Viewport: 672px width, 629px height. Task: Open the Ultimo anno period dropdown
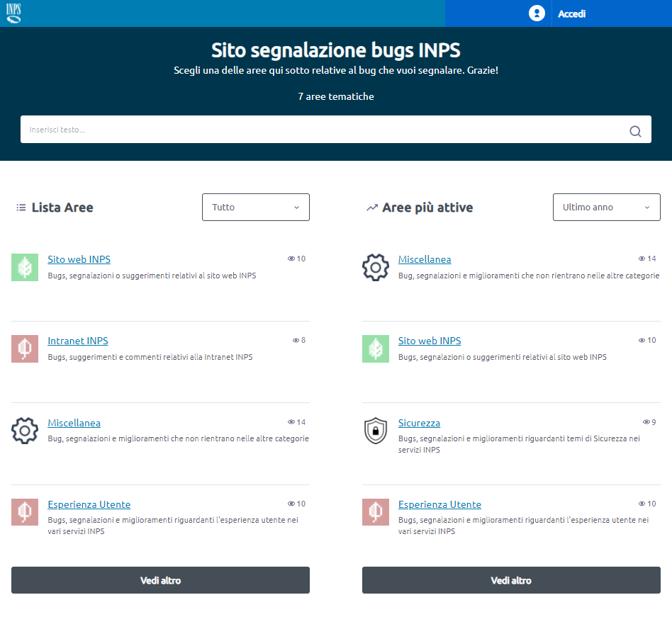(x=606, y=208)
